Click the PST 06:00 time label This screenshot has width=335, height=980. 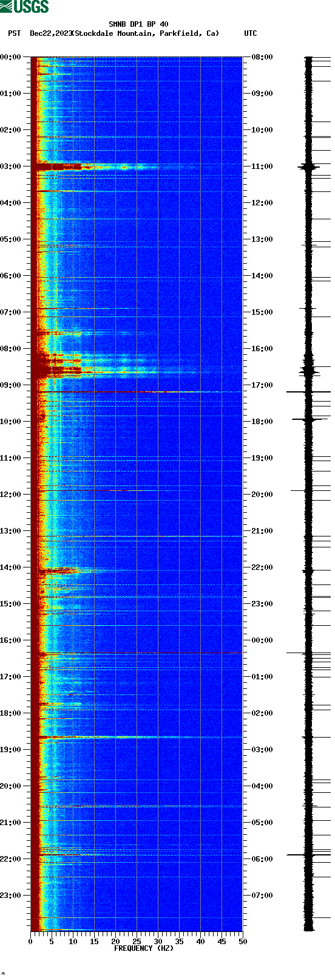click(x=11, y=276)
